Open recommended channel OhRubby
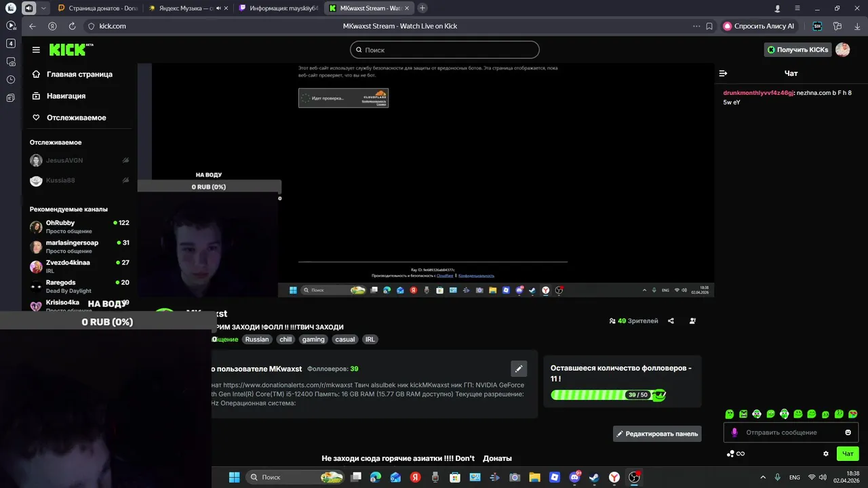This screenshot has height=488, width=868. (x=80, y=227)
